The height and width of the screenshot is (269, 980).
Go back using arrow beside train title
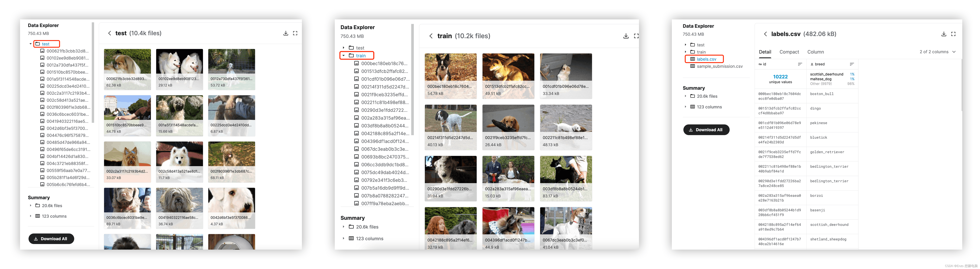[431, 36]
